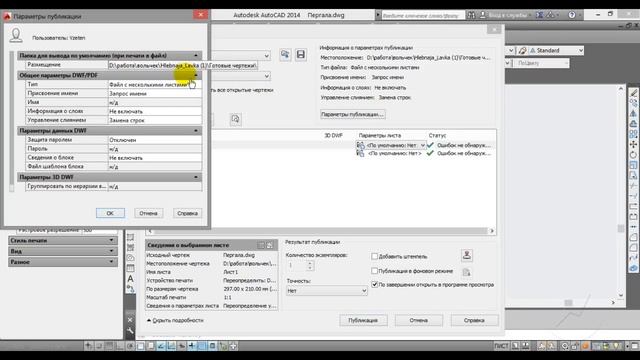Click right arrow of sheet list horizontal scrollbar
Screen dimensions: 640x360
tap(492, 231)
